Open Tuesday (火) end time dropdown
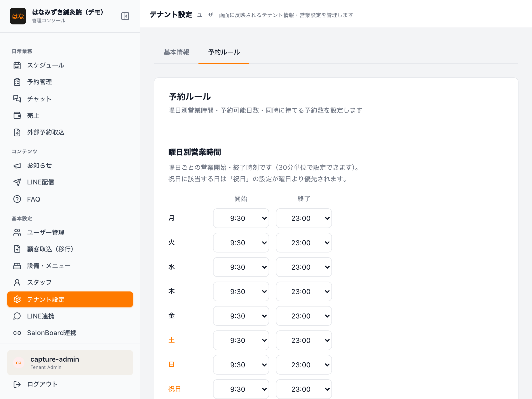Screen dimensions: 532x399 pyautogui.click(x=304, y=243)
